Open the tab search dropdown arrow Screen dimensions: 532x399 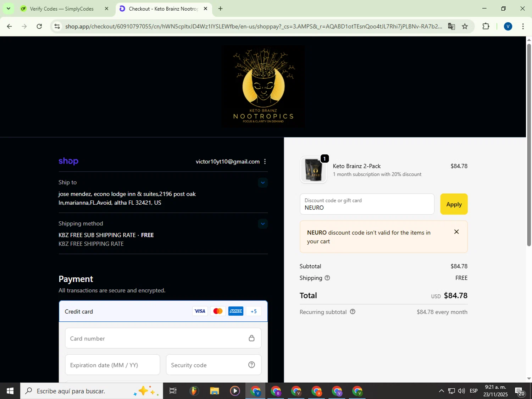tap(8, 9)
